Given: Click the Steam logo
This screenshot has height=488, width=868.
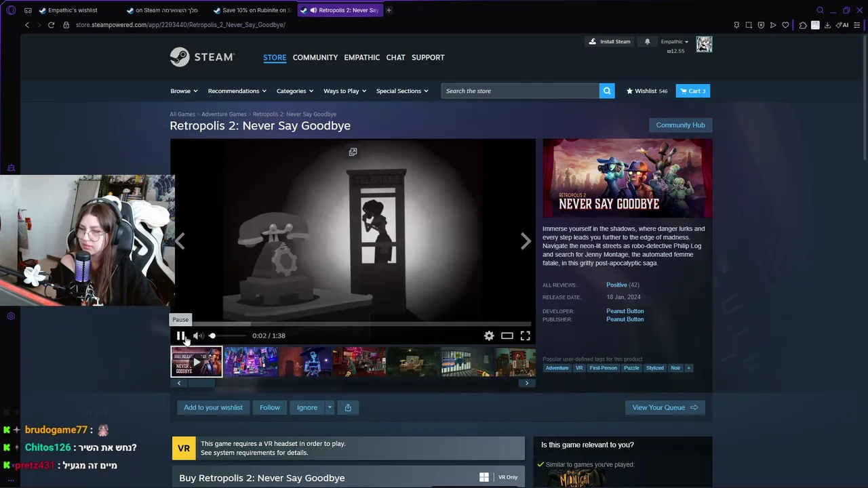Looking at the screenshot, I should [x=202, y=57].
